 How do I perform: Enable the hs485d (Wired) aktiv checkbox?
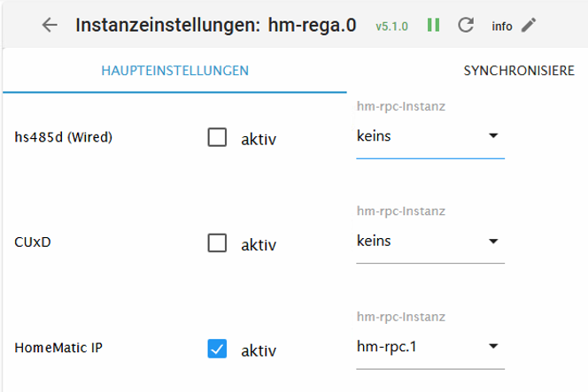[217, 137]
